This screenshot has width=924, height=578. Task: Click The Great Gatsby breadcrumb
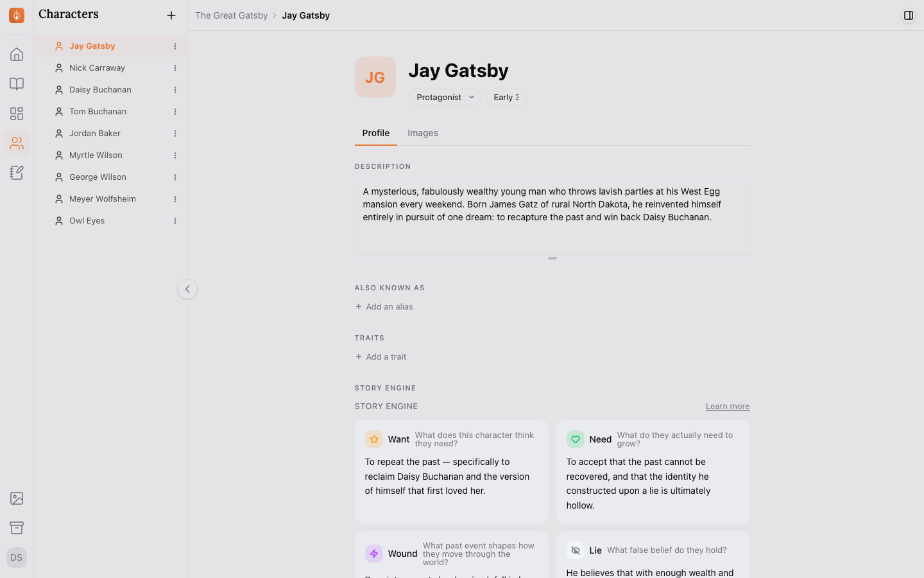pos(231,15)
